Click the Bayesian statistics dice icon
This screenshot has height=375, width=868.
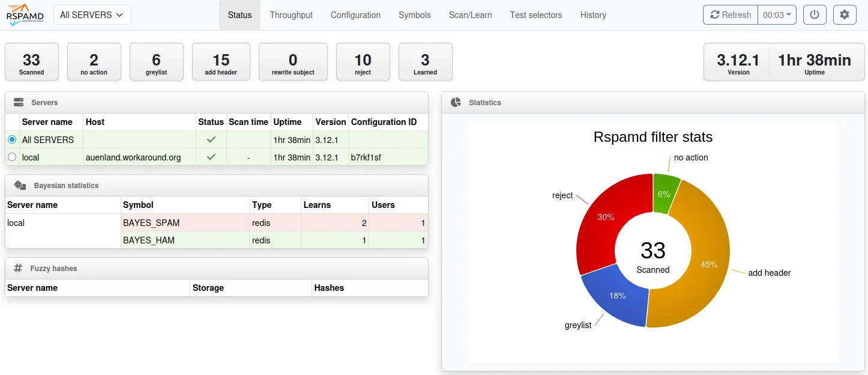click(x=20, y=186)
